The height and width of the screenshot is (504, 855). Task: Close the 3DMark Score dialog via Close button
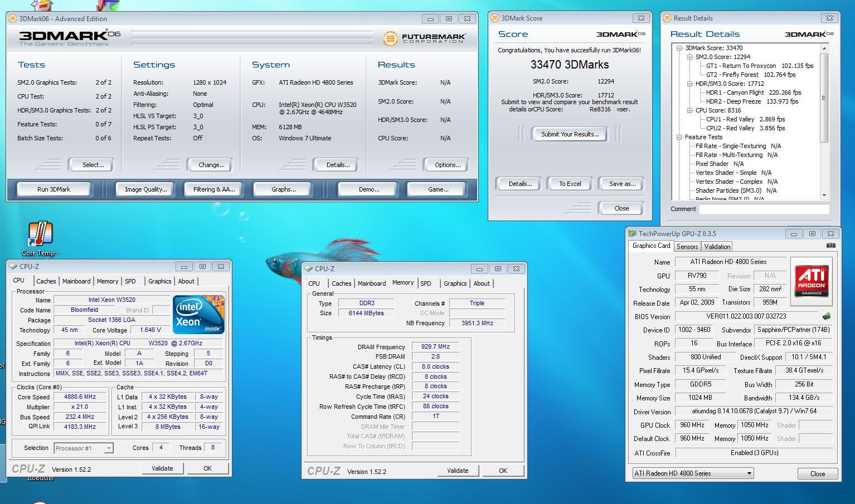point(621,208)
